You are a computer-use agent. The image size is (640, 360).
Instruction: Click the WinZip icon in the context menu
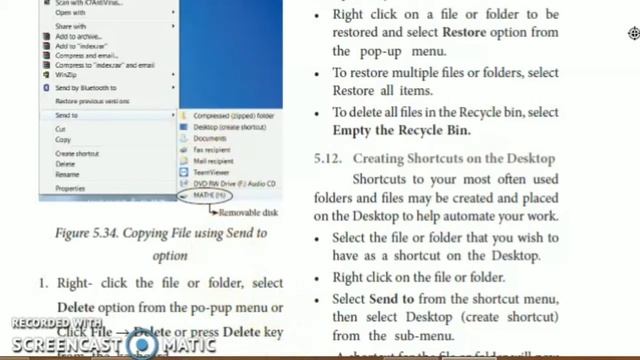pos(47,75)
